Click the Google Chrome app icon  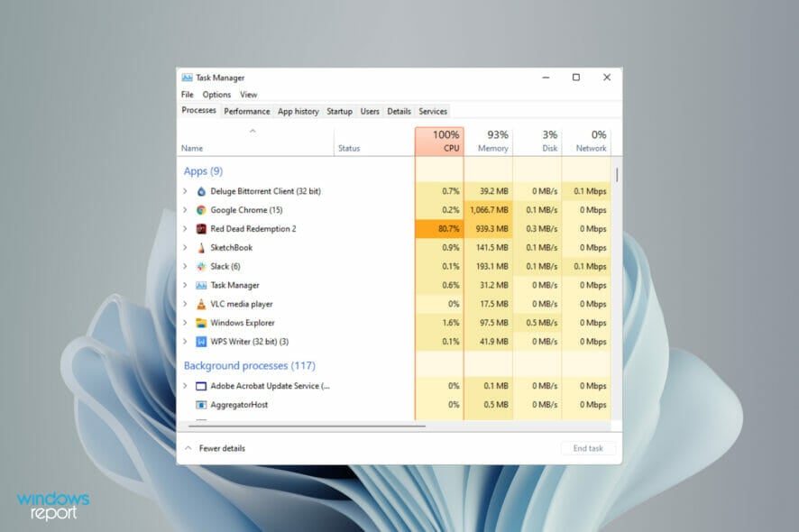click(x=201, y=210)
